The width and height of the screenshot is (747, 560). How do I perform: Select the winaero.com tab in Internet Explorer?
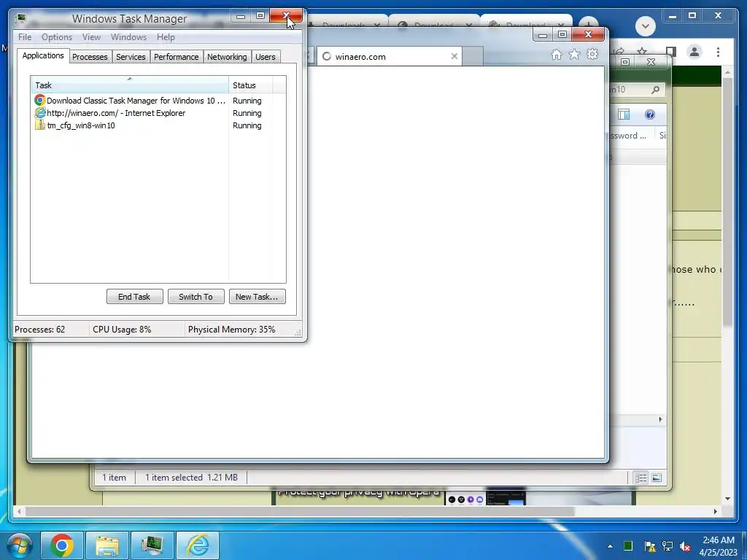pyautogui.click(x=388, y=56)
